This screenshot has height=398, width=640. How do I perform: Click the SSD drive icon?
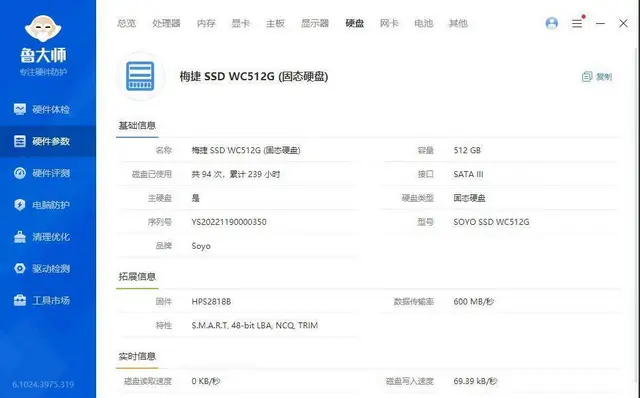tap(140, 76)
